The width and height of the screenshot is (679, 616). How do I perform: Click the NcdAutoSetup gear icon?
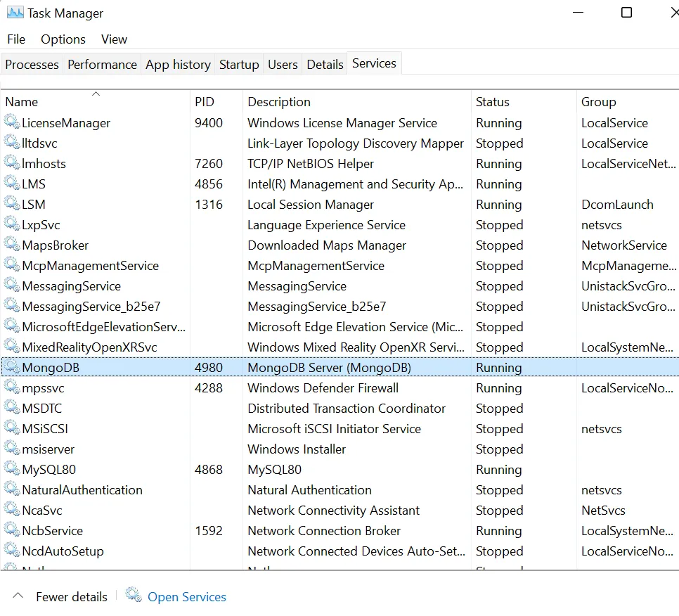(12, 550)
